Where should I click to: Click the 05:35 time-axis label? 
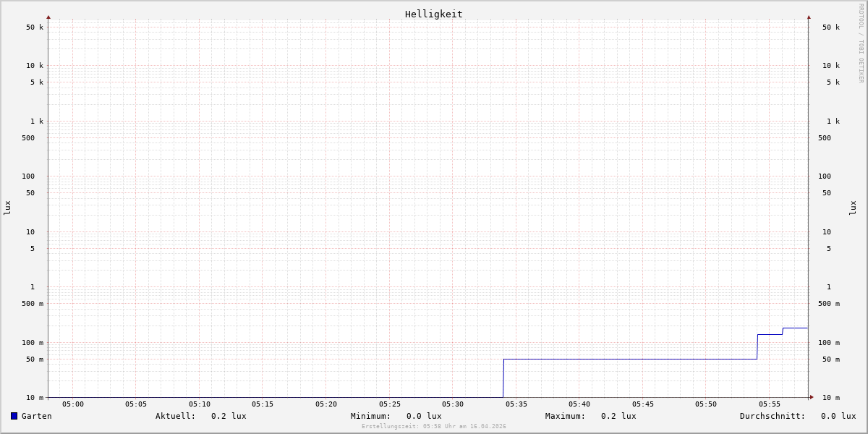[516, 404]
